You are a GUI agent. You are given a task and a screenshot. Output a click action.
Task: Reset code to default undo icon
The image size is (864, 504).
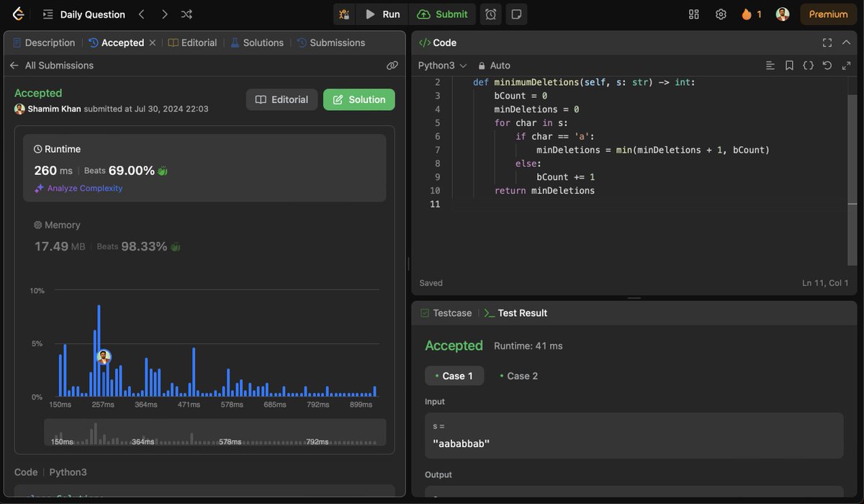pos(827,65)
